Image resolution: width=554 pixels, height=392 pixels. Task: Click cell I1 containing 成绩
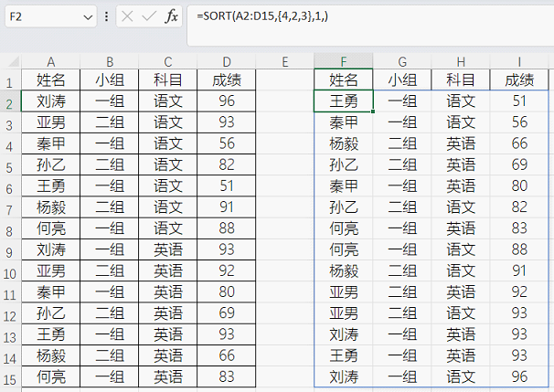click(x=519, y=79)
